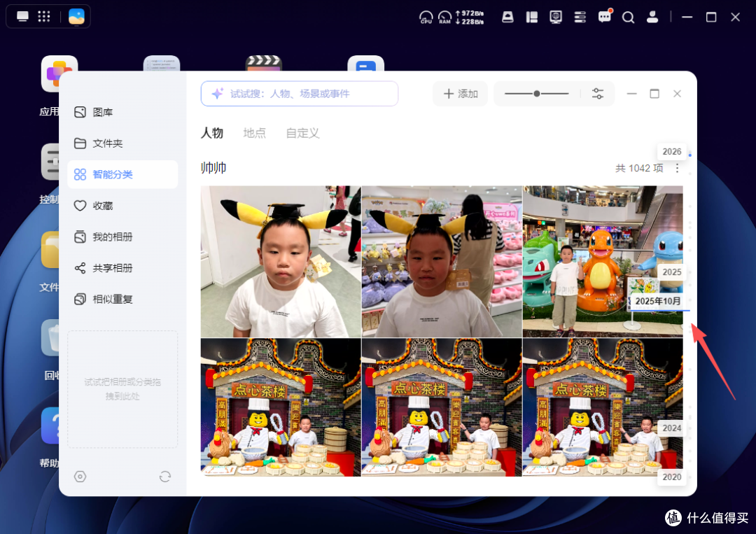Screen dimensions: 756x534
Task: Open the display filter settings icon
Action: (598, 94)
